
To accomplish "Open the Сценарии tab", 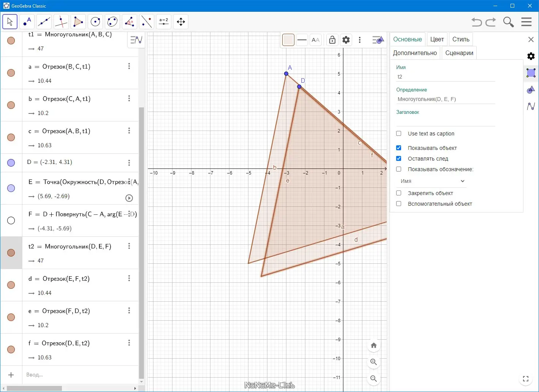I will 459,53.
